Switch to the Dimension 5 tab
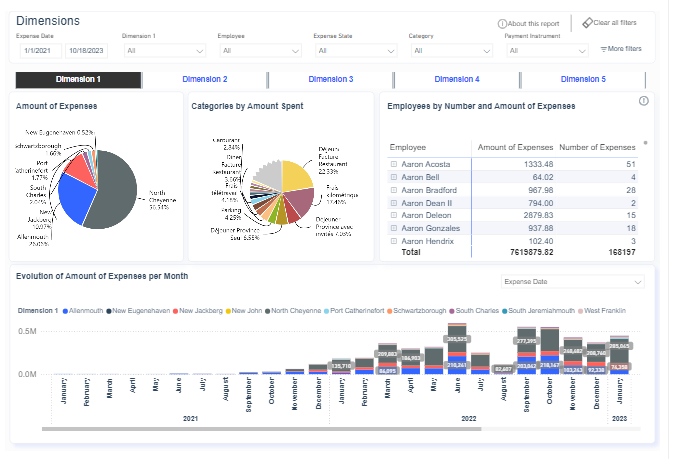673x459 pixels. (583, 79)
